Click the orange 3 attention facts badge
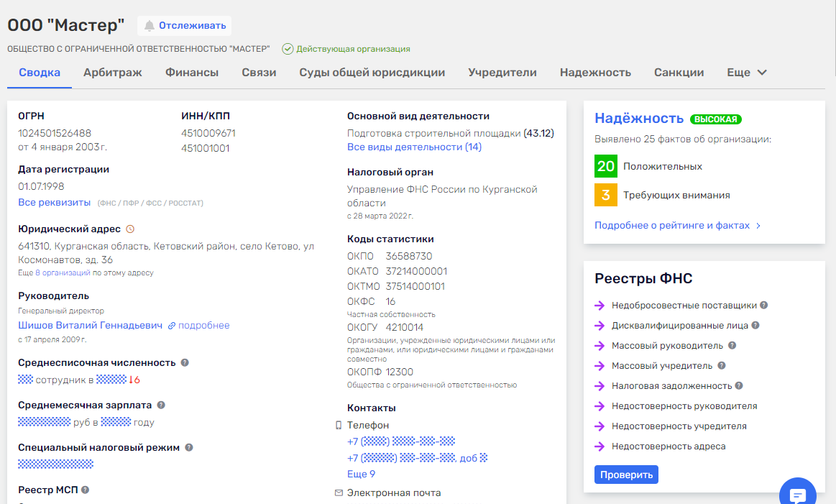Screen dimensions: 836x504 point(606,195)
